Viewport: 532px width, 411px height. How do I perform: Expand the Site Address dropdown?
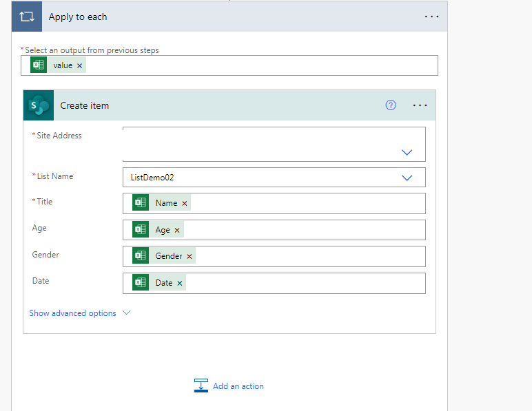pyautogui.click(x=407, y=152)
